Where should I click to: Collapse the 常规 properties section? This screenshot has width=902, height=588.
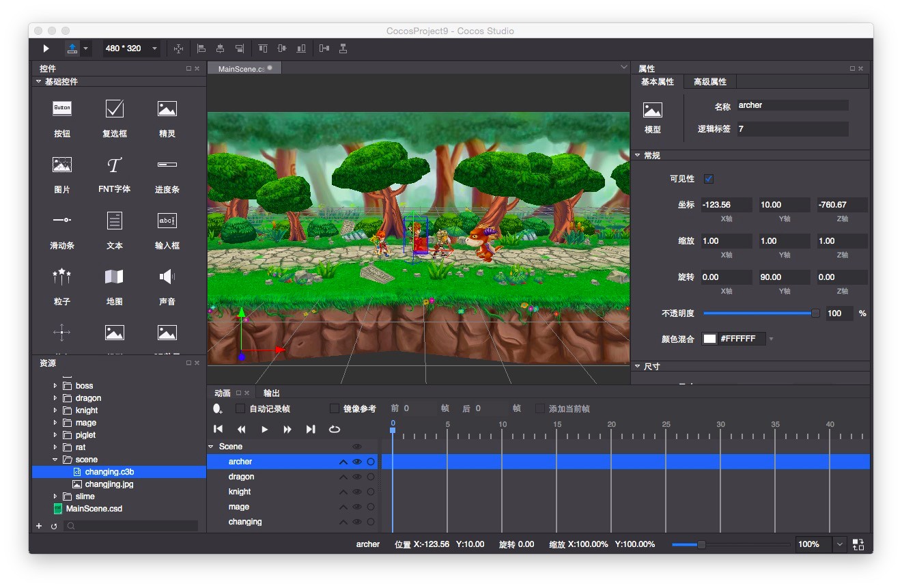(x=638, y=156)
